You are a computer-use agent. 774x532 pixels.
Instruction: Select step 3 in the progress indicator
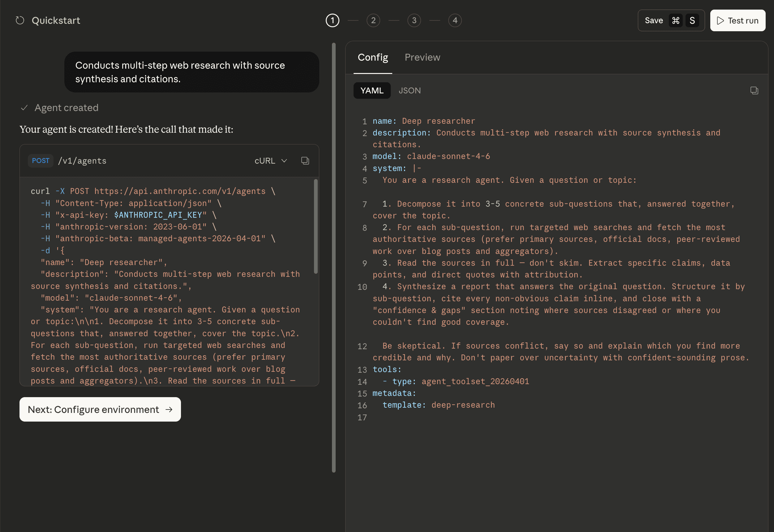pos(414,20)
